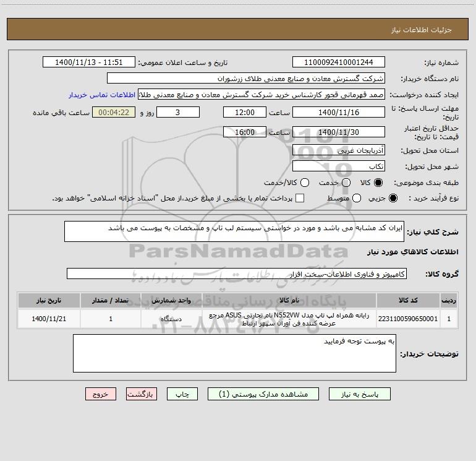
Task: Click the پاسخ به نیاز button
Action: pos(359,394)
